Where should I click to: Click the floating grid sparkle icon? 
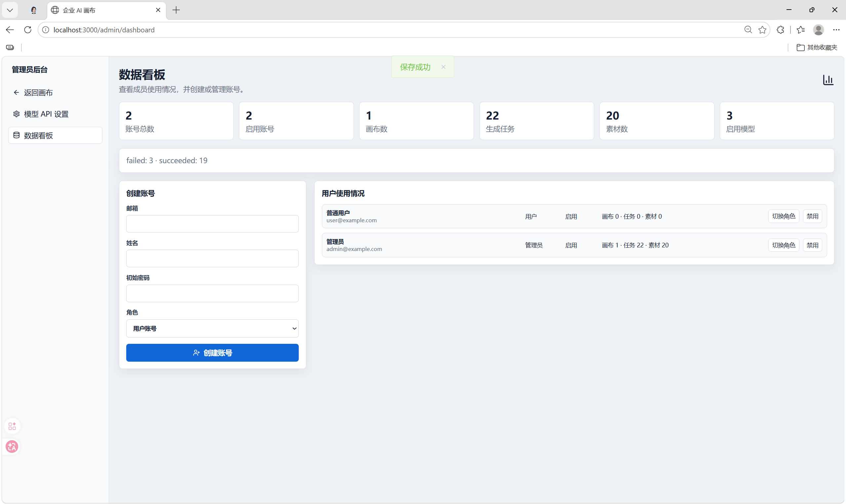coord(12,426)
